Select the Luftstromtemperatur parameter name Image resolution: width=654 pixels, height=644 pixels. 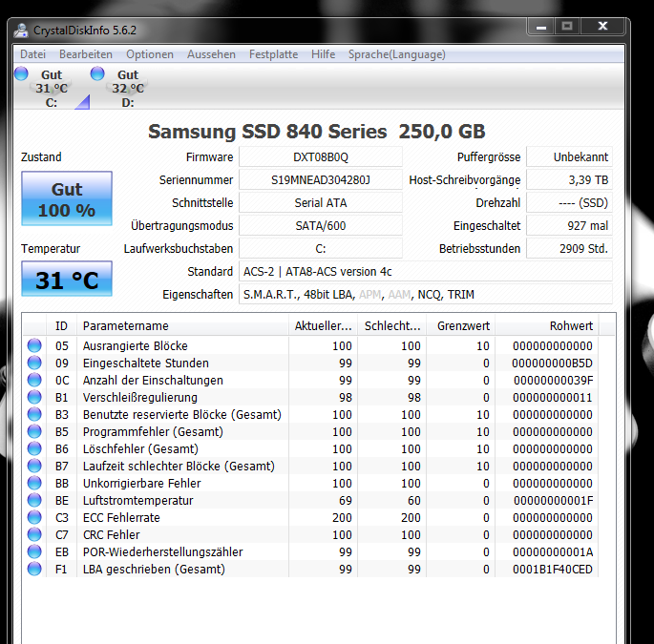tap(137, 500)
